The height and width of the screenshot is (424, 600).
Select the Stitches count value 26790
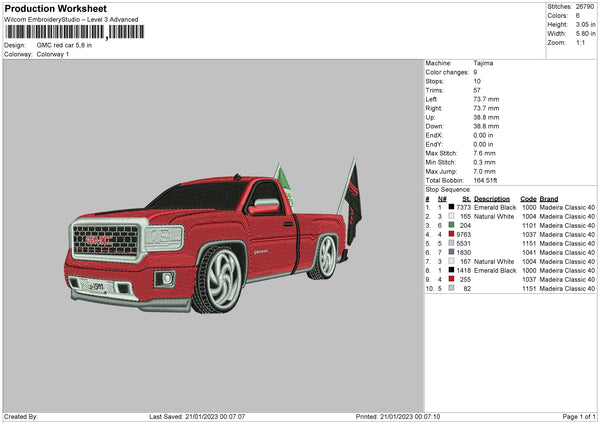[x=585, y=9]
